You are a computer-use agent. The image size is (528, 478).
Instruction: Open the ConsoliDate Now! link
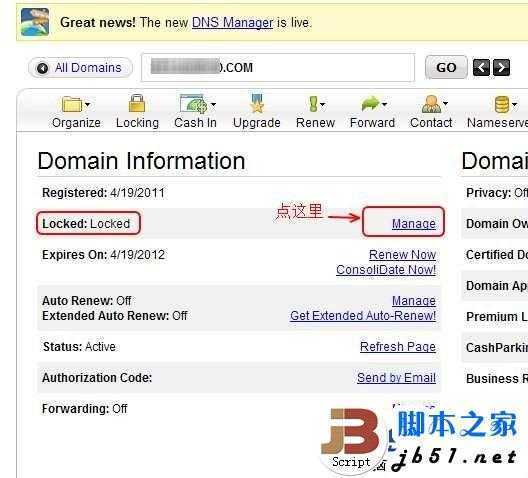(386, 270)
